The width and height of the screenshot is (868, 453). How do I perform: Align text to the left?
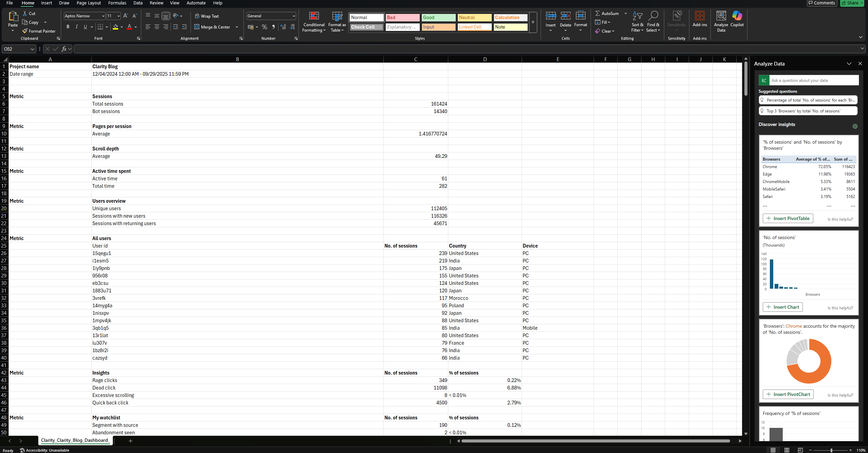coord(148,27)
